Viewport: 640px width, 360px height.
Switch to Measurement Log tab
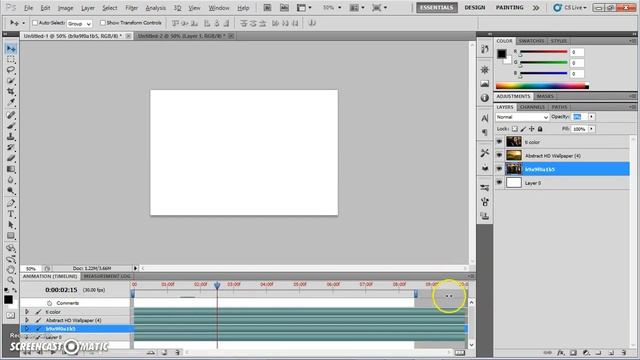coord(107,276)
